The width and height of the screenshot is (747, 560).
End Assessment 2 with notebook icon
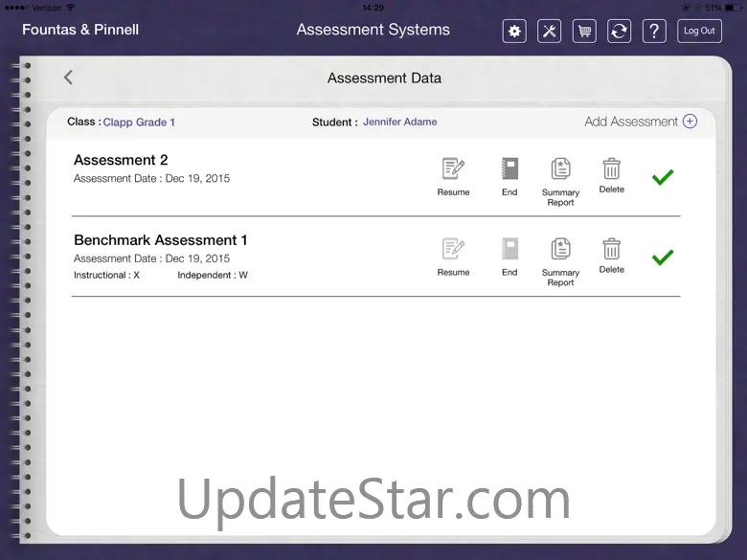click(x=509, y=177)
